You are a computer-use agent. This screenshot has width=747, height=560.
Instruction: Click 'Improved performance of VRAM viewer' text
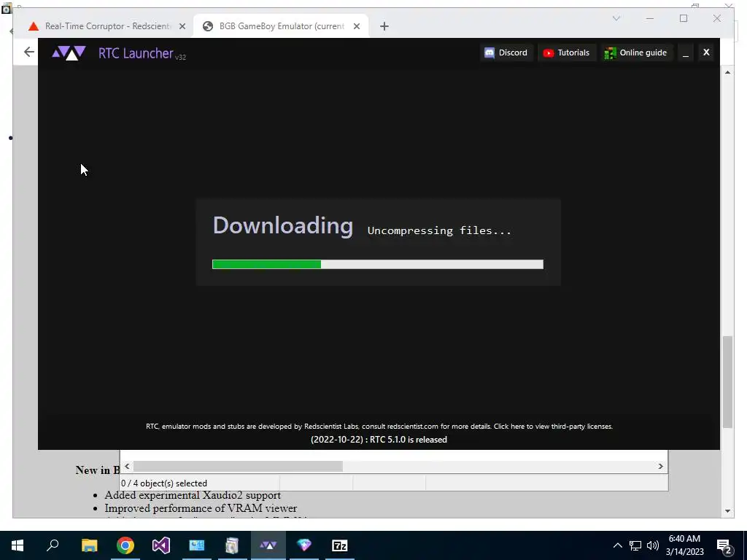201,508
